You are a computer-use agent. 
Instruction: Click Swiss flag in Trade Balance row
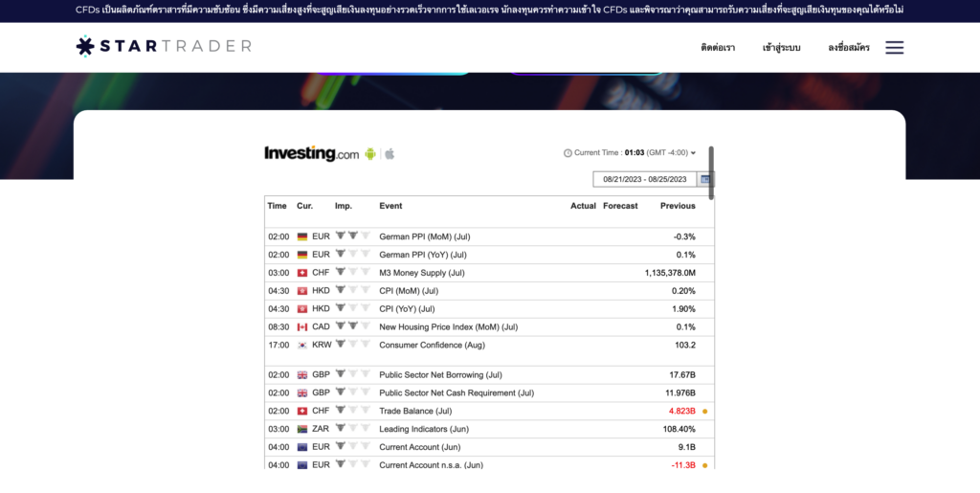click(x=302, y=411)
